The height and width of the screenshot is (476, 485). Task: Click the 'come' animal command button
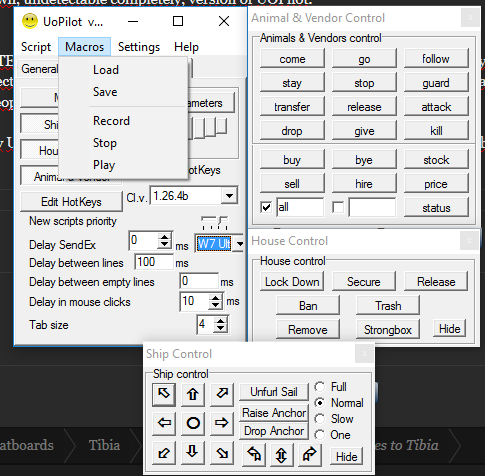(292, 59)
